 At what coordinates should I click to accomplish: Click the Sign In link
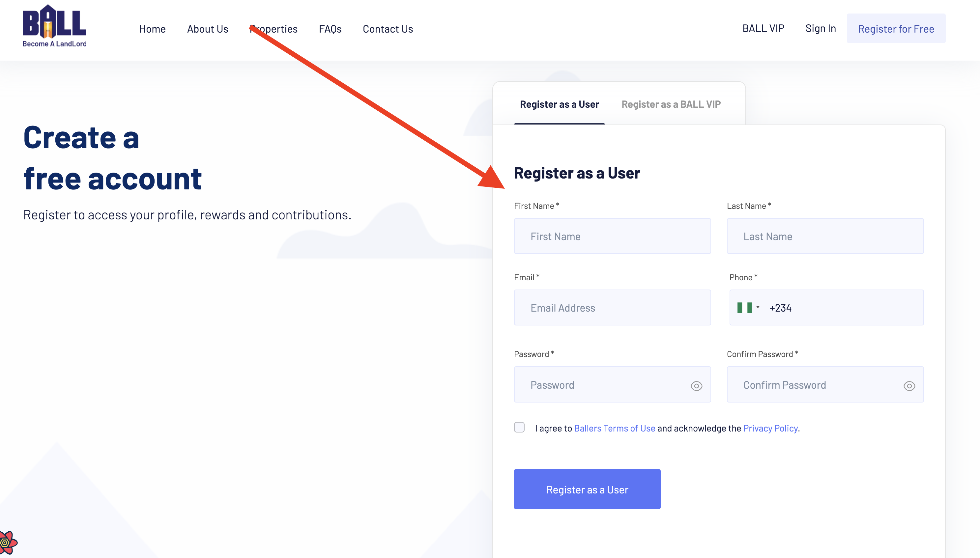coord(820,28)
